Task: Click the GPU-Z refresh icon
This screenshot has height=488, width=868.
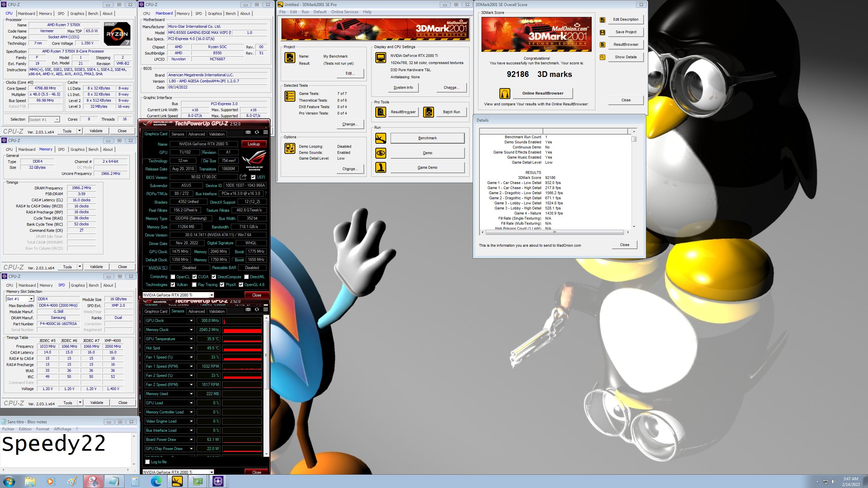Action: tap(257, 133)
